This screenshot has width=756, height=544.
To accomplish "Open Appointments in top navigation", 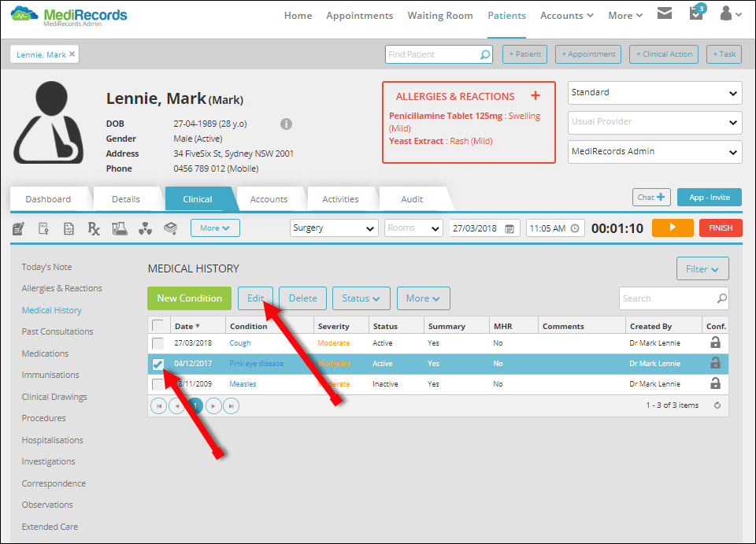I will 360,16.
